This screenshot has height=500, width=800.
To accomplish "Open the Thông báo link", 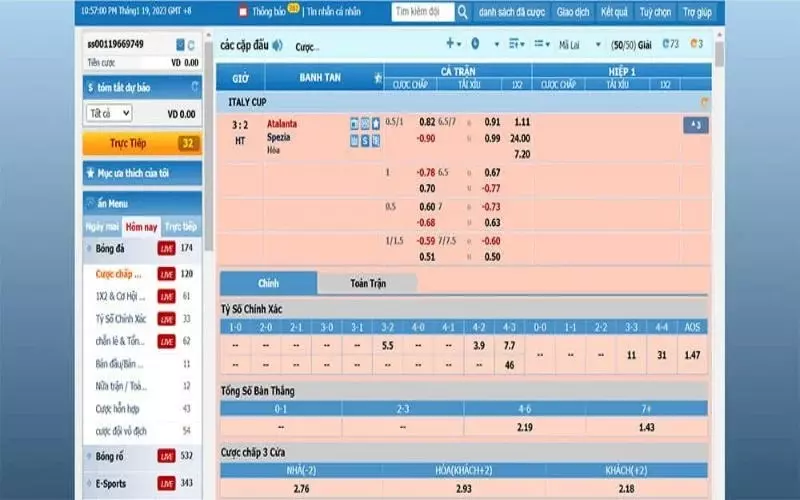I will [269, 12].
